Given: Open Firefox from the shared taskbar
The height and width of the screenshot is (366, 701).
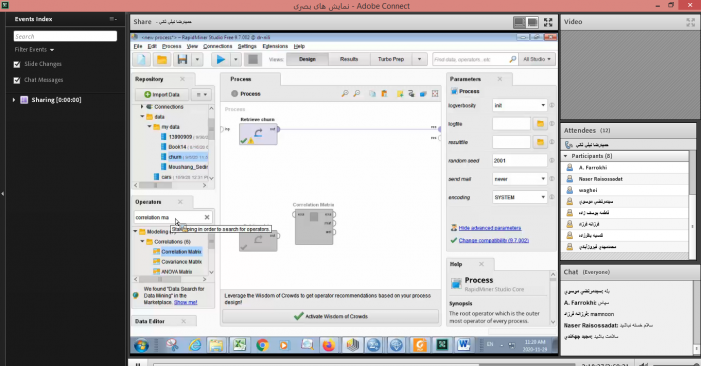Looking at the screenshot, I should pyautogui.click(x=329, y=345).
